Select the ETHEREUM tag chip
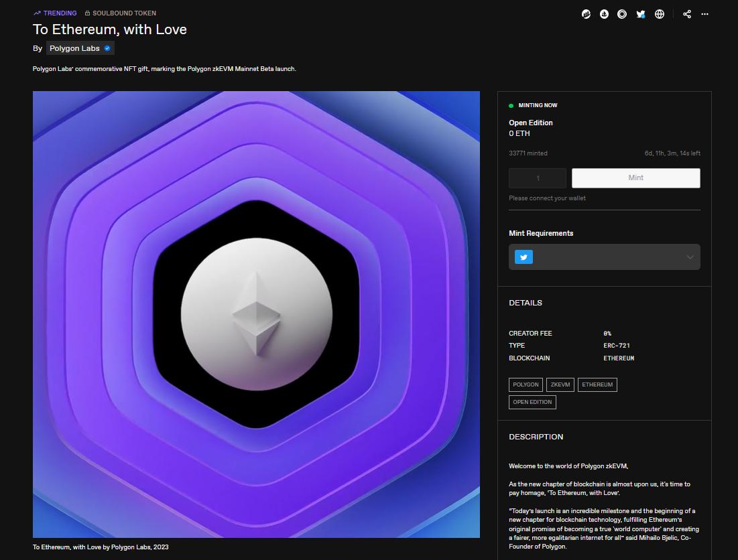The width and height of the screenshot is (738, 560). tap(597, 384)
